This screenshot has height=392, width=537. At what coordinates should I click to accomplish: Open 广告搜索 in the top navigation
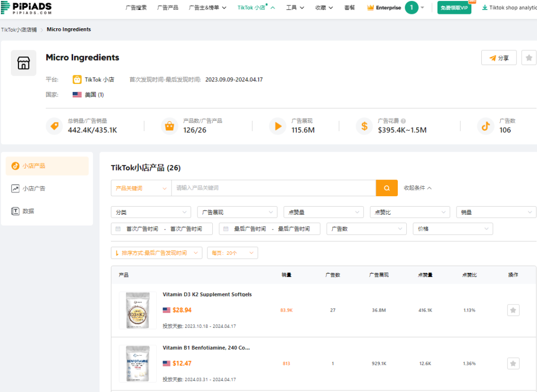[136, 7]
